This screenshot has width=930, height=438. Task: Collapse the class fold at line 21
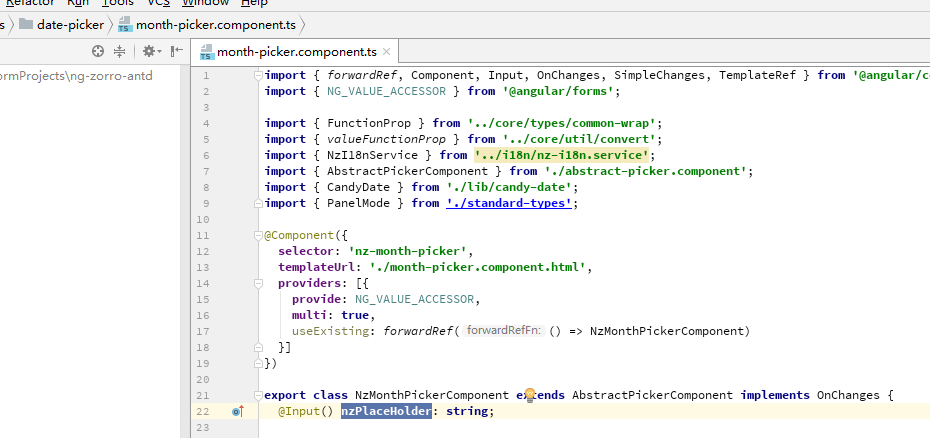coord(258,395)
